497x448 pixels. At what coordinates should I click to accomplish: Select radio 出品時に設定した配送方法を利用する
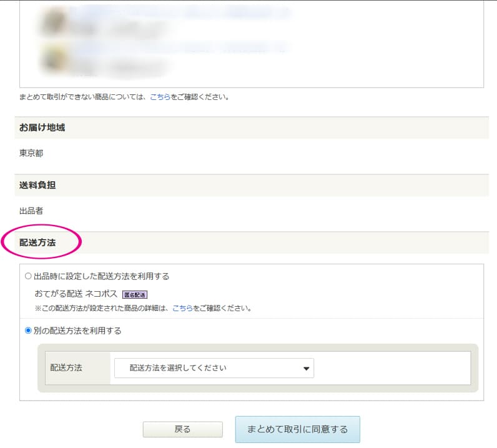(28, 276)
